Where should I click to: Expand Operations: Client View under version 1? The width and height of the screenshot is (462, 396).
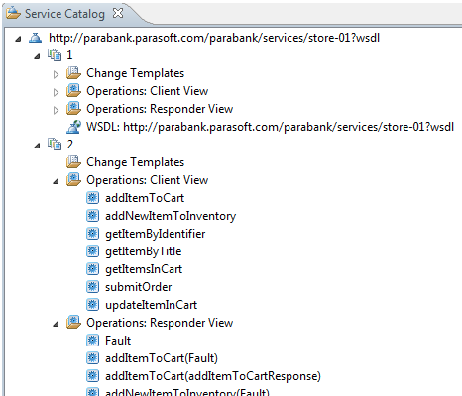point(56,92)
